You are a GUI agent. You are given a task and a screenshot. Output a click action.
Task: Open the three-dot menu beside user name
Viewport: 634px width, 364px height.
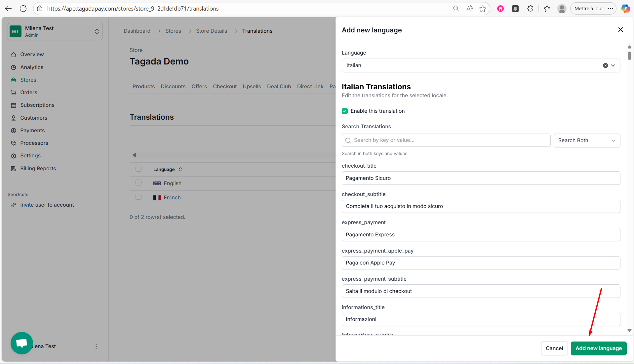point(96,346)
